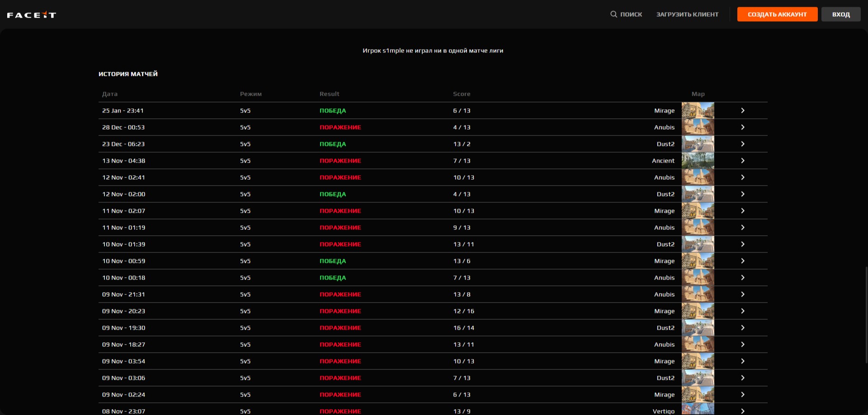The height and width of the screenshot is (415, 868).
Task: Click the Дата column header
Action: 110,94
